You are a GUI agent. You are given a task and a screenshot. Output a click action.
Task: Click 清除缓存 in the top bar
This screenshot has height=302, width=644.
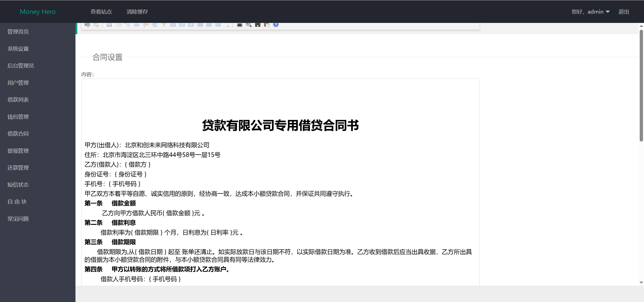(137, 12)
